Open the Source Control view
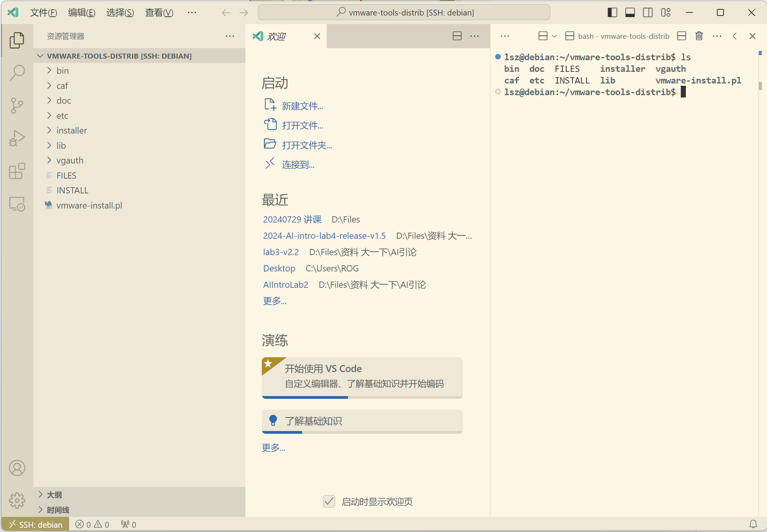 click(x=17, y=105)
